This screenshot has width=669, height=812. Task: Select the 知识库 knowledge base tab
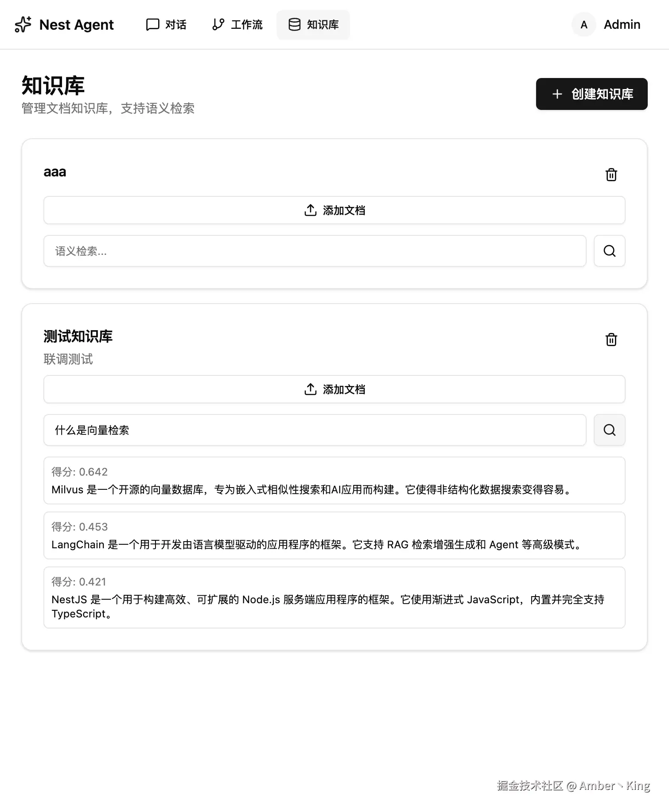pos(313,24)
